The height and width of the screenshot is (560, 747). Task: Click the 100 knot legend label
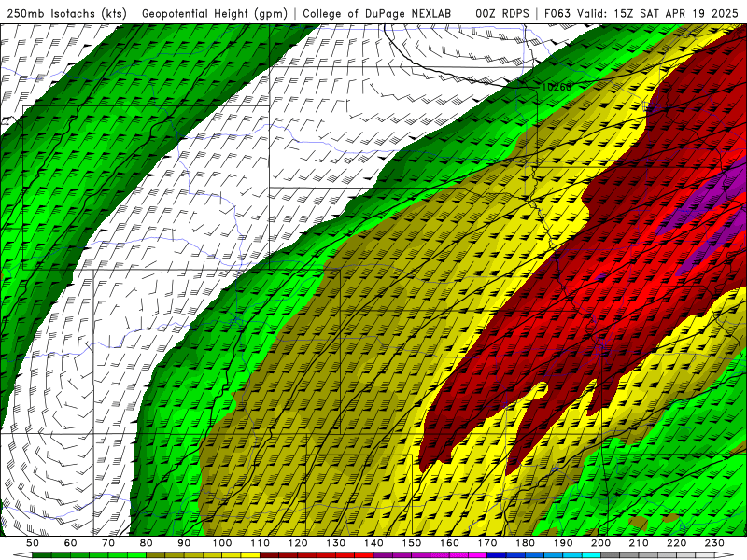point(222,543)
